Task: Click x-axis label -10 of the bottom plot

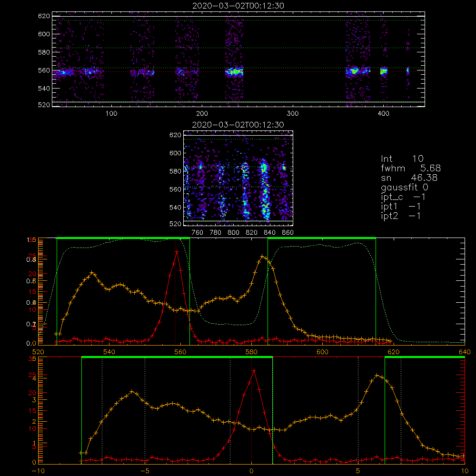Action: (x=38, y=471)
